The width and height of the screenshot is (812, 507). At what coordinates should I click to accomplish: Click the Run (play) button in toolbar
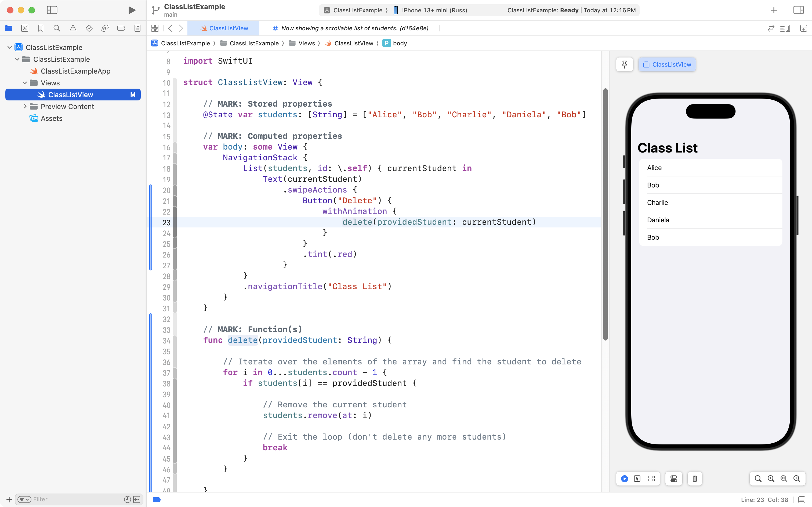click(132, 10)
